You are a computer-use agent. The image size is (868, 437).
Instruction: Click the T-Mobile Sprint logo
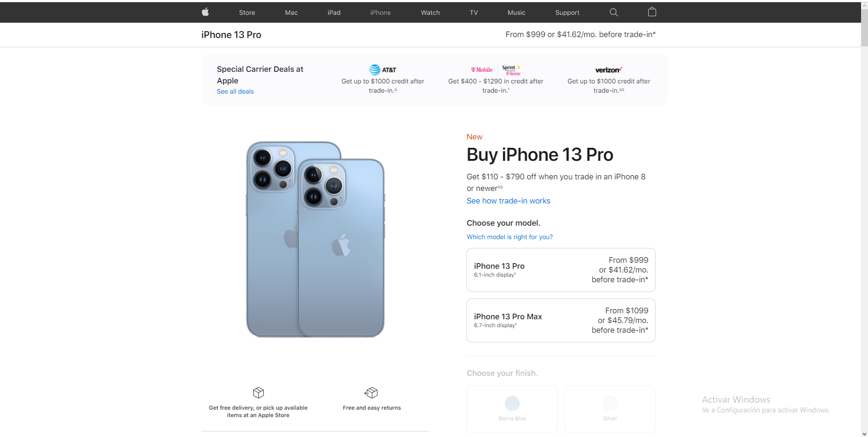[496, 70]
